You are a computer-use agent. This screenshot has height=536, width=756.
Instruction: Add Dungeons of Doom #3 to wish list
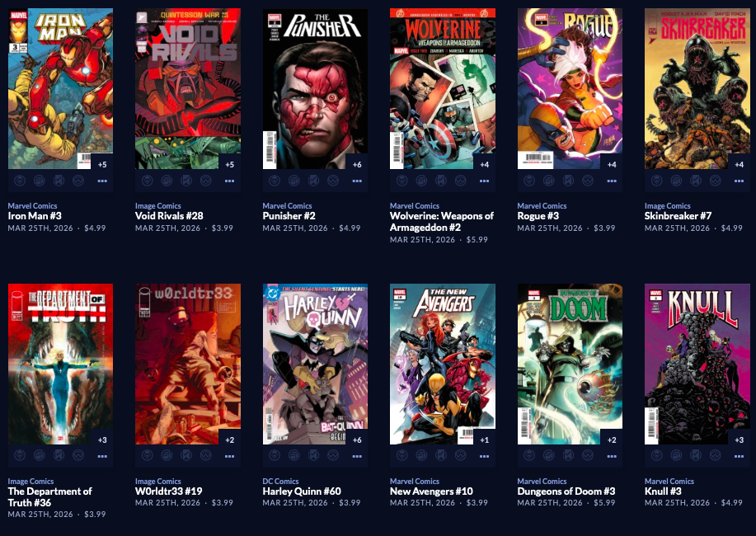tap(588, 456)
